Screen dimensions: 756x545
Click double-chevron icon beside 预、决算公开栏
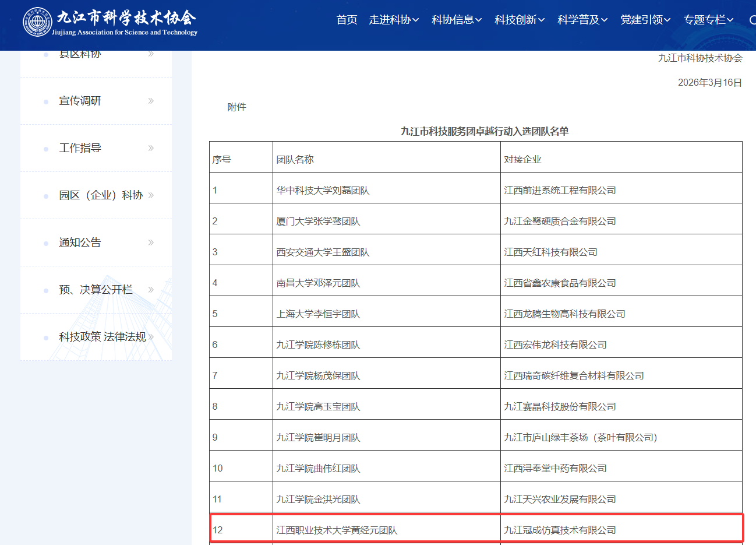[151, 290]
